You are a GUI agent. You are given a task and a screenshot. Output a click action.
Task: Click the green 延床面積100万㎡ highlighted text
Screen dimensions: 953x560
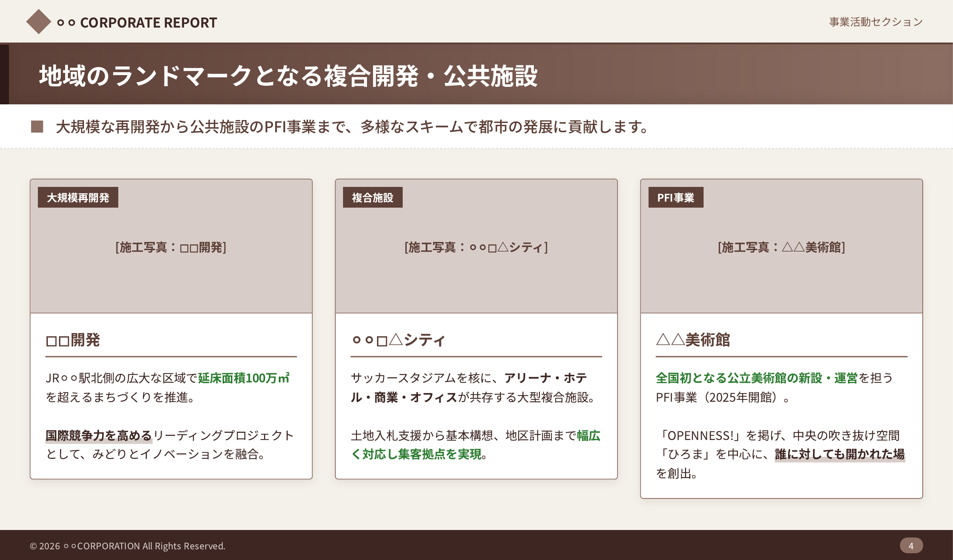coord(244,378)
